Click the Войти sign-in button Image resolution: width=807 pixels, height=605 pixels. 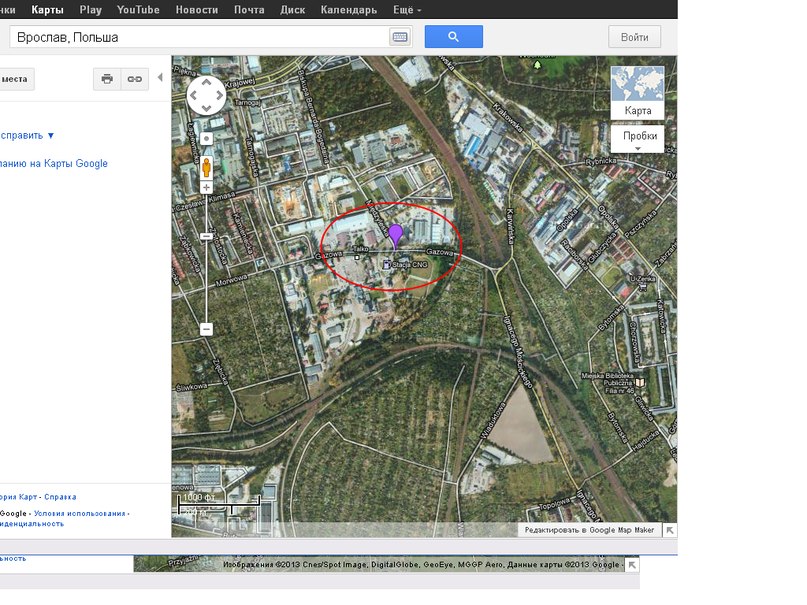pyautogui.click(x=634, y=37)
